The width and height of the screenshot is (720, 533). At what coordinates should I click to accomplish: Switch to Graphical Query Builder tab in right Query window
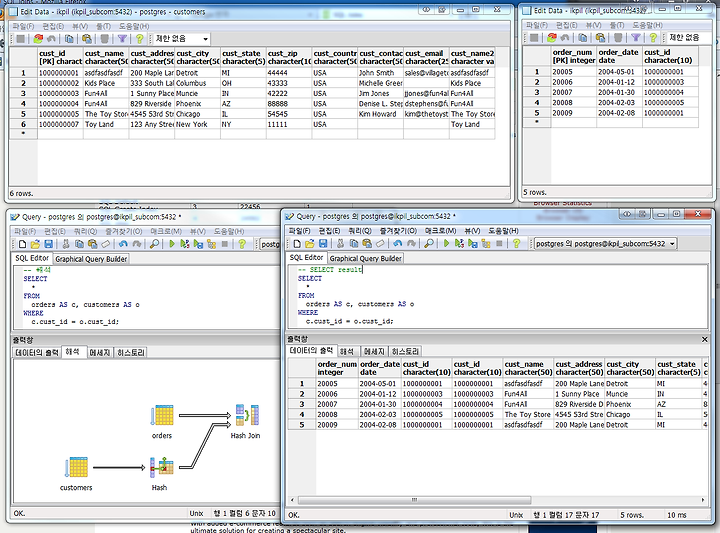[x=366, y=258]
